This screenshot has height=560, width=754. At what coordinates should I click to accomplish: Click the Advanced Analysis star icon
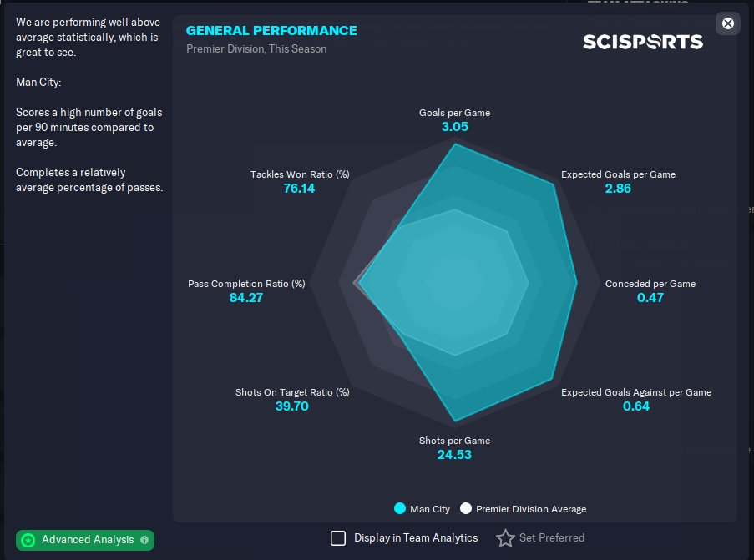tap(28, 540)
